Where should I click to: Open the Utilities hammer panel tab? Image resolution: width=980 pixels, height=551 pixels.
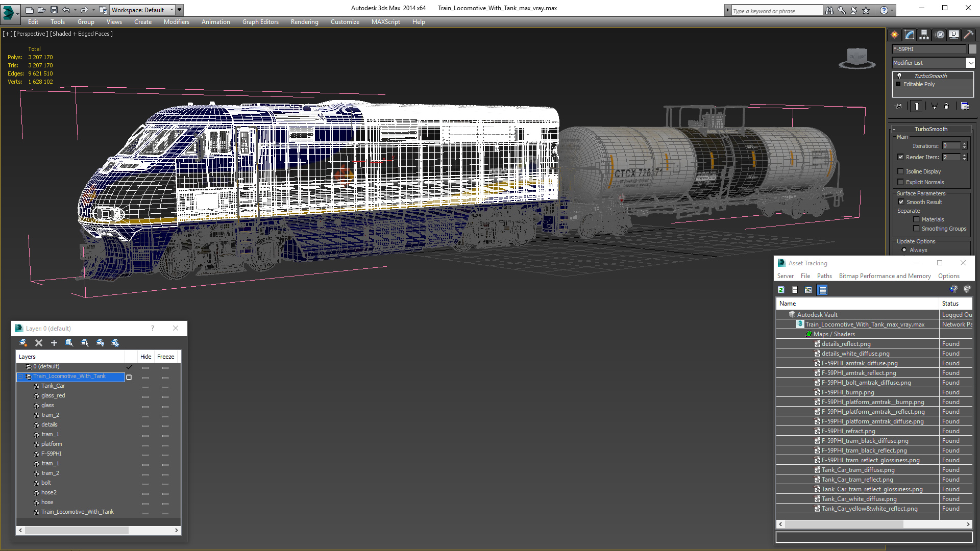(968, 35)
